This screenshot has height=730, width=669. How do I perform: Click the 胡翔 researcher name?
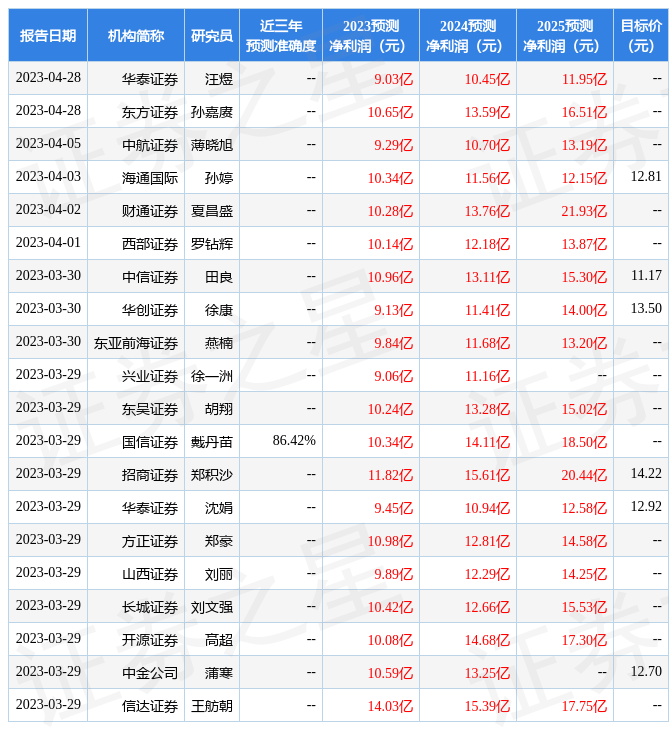(219, 409)
